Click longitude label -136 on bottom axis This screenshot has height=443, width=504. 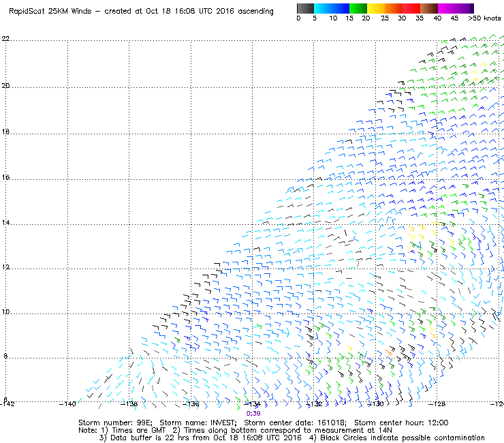click(x=191, y=404)
